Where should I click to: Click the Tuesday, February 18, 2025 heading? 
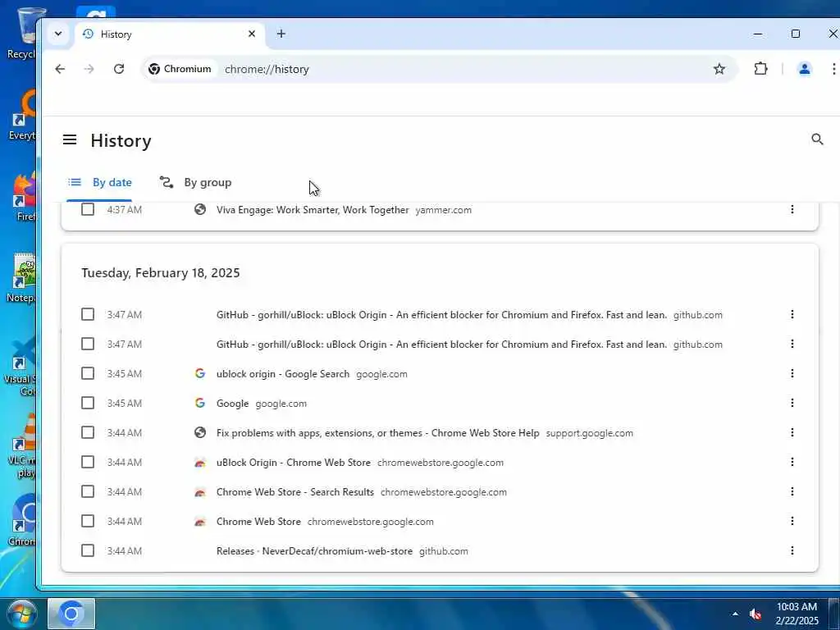[161, 272]
